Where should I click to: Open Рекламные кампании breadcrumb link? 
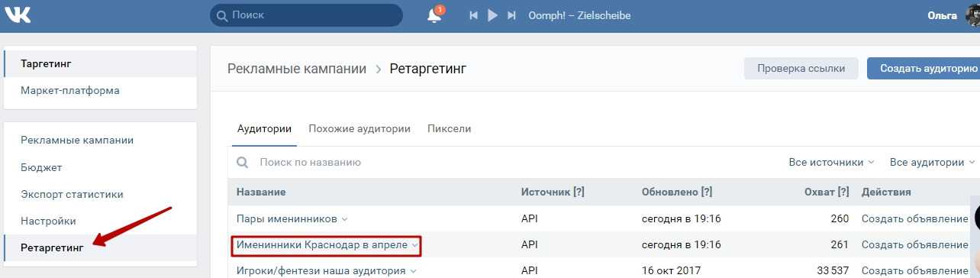click(x=297, y=69)
